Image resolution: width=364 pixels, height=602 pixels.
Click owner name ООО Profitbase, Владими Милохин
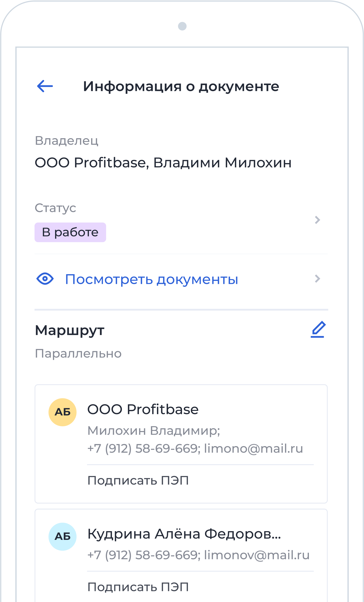point(163,163)
